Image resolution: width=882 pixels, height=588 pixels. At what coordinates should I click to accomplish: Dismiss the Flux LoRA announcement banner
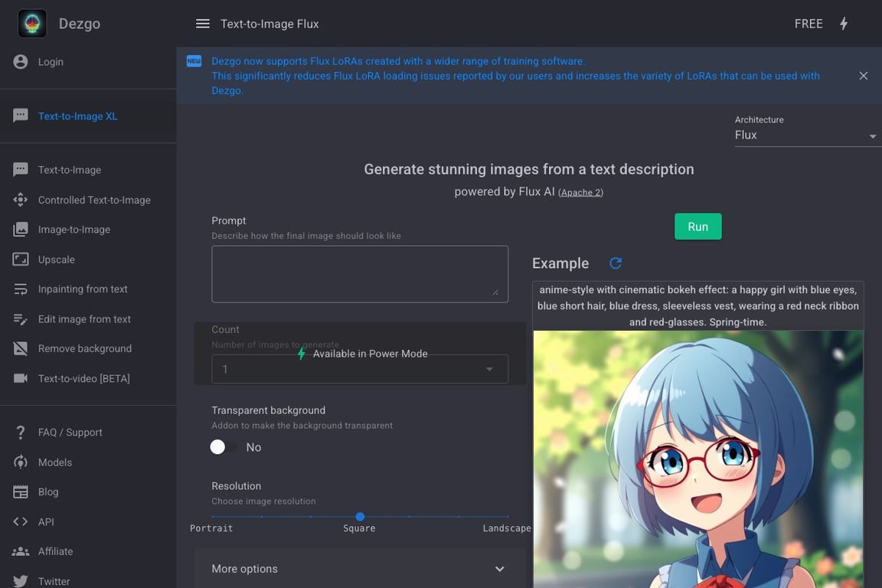(864, 75)
